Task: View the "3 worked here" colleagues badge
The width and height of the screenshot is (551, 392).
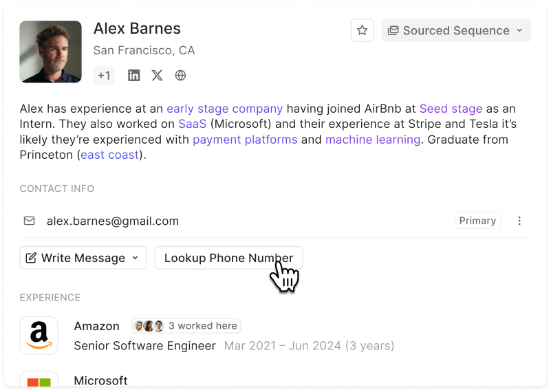Action: [186, 326]
